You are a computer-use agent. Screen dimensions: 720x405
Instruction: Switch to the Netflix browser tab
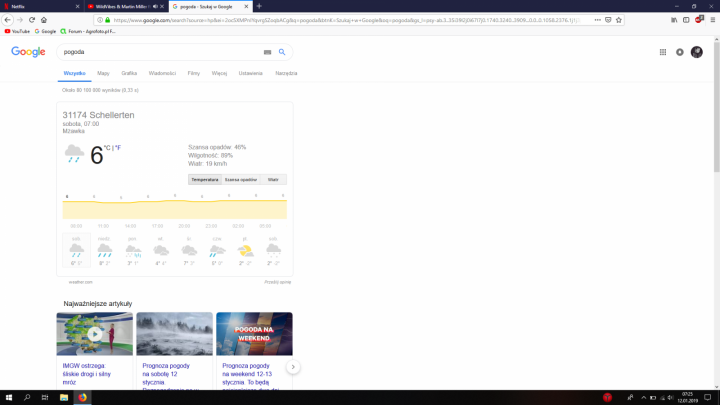(40, 6)
